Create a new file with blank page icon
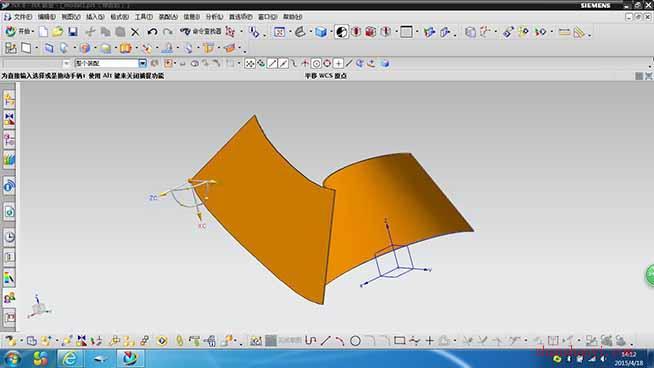 (43, 32)
